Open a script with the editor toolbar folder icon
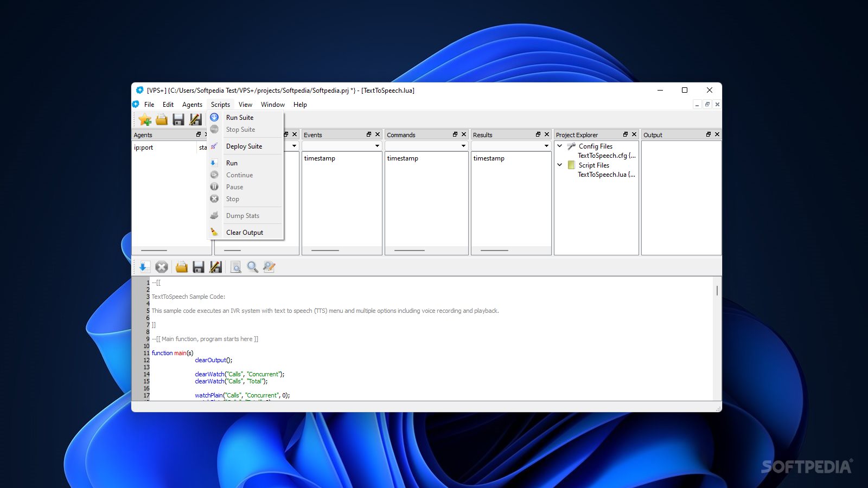 182,267
